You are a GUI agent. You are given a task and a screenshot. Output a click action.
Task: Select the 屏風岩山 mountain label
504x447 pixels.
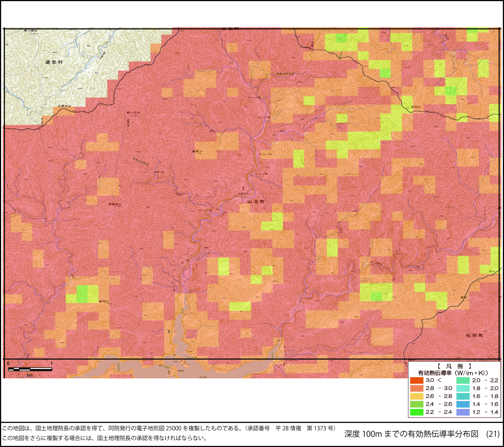(115, 204)
